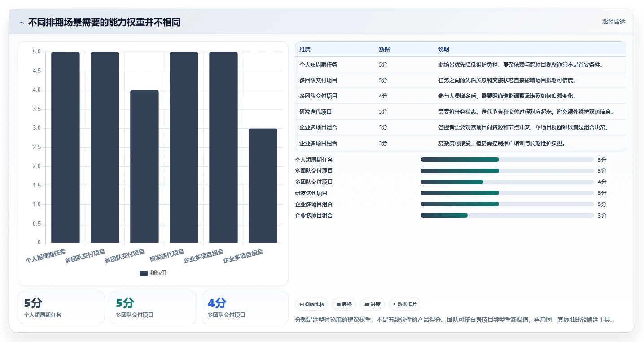Viewport: 644px width, 342px height.
Task: Click the description starting 管理者需要观察项目间资源
Action: point(523,128)
